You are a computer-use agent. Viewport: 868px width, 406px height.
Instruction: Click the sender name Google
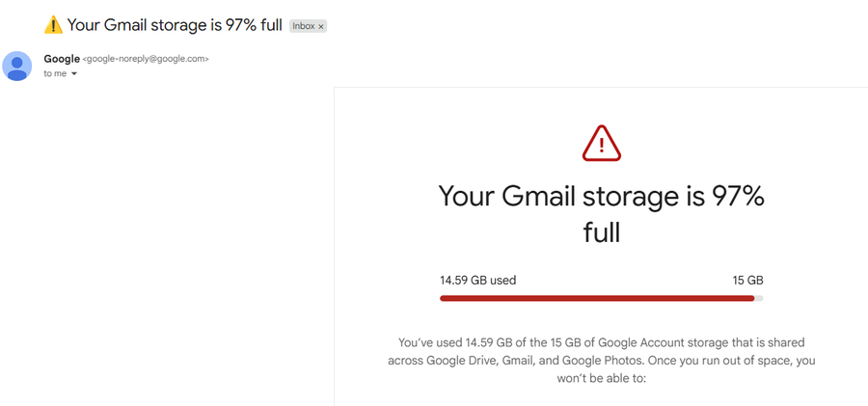(62, 59)
